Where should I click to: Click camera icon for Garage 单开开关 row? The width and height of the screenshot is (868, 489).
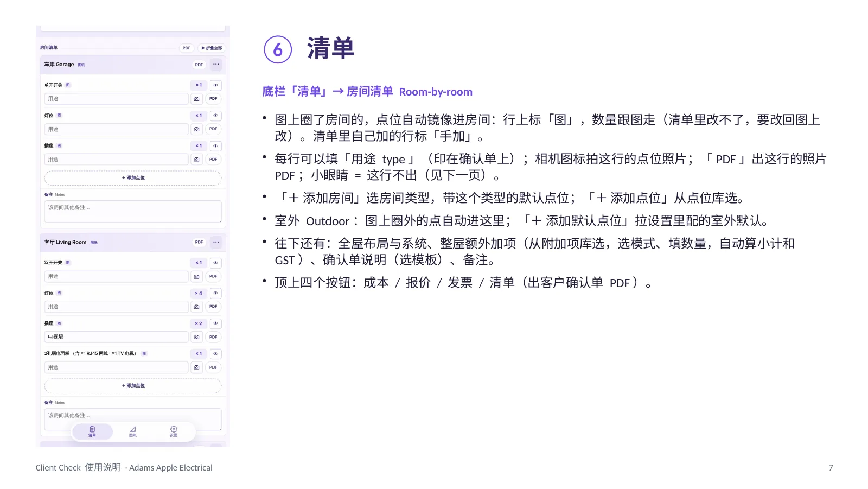point(196,99)
